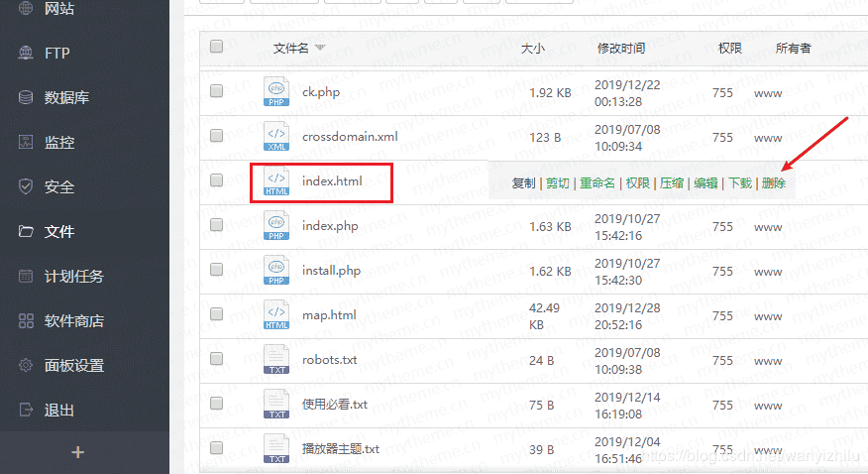Toggle the select-all checkbox in header

click(216, 46)
